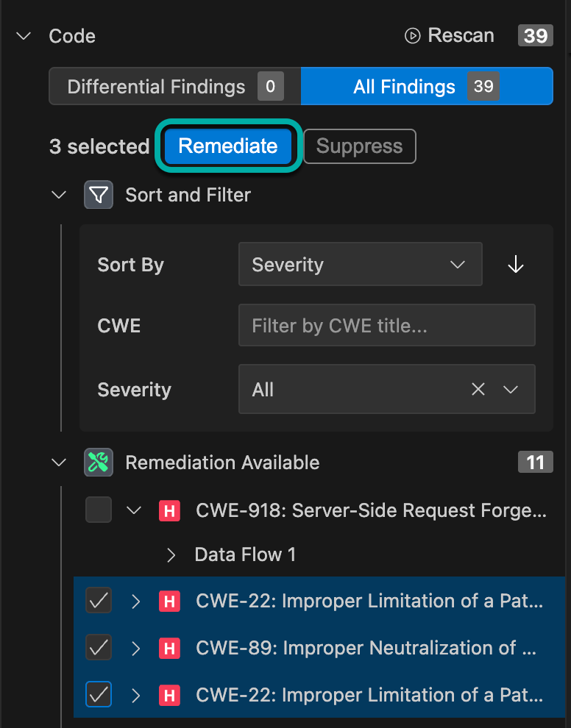Screen dimensions: 571x728
Task: Click high severity badge on CWE-89
Action: click(x=169, y=648)
